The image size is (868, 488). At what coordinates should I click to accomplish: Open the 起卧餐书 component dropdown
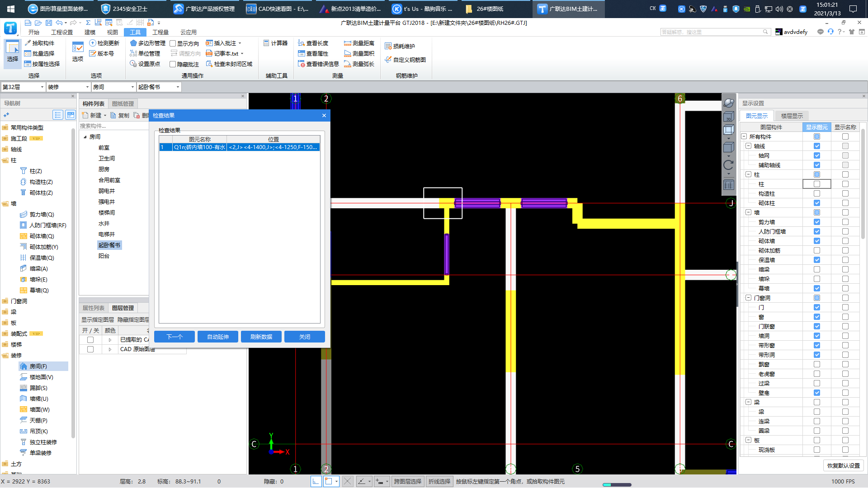pyautogui.click(x=159, y=87)
